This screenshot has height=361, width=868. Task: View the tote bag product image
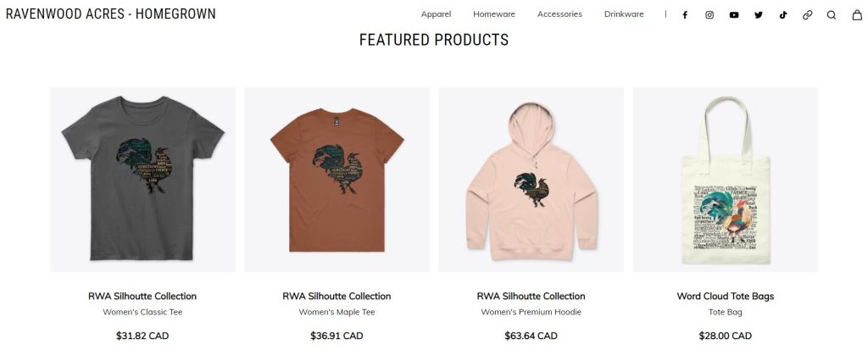point(725,180)
